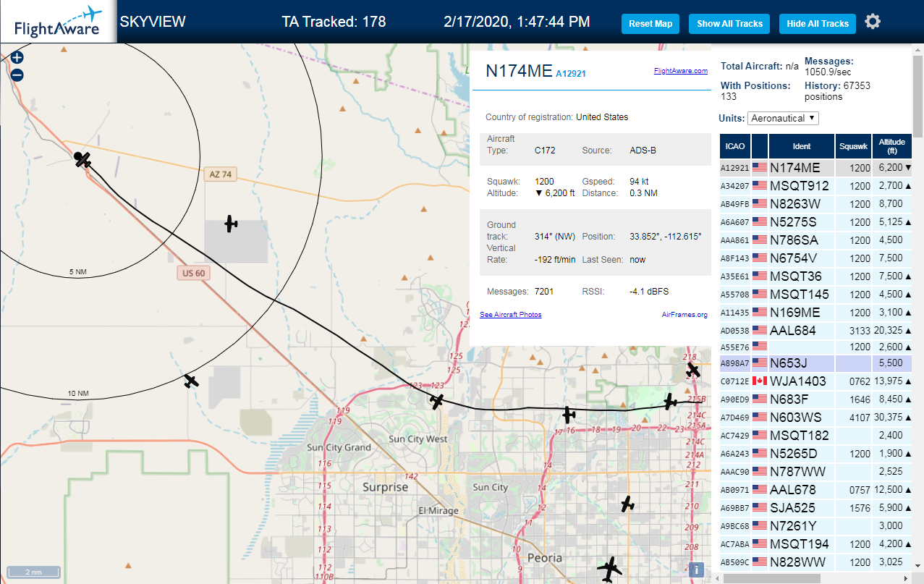Click the Canadian flag in WJA1403 row

coord(760,381)
